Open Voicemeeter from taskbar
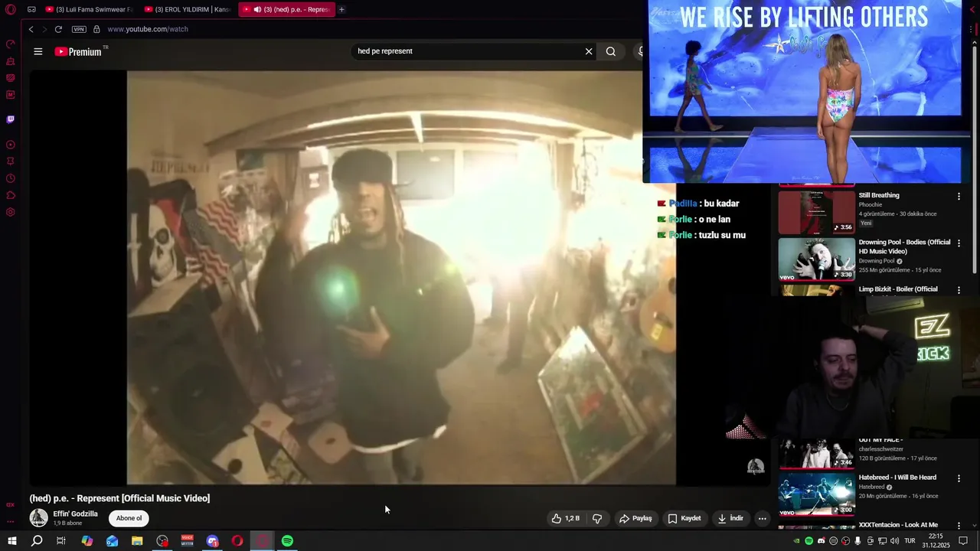 tap(187, 541)
